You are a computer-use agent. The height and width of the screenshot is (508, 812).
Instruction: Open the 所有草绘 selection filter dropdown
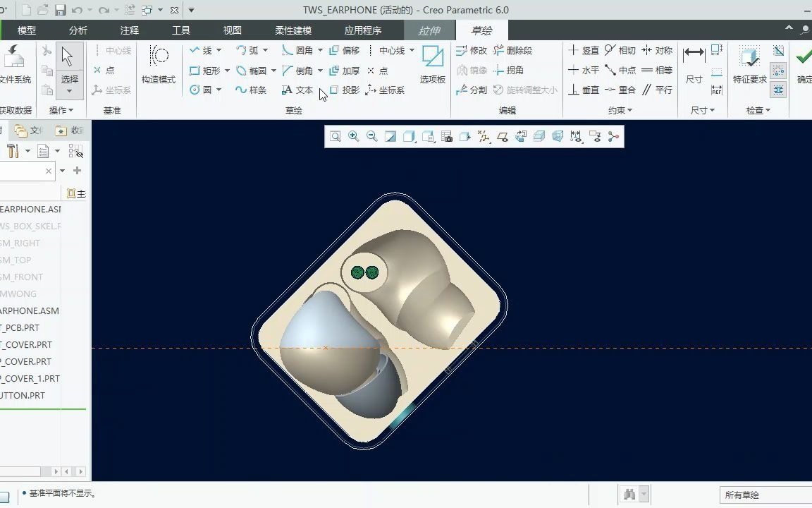[x=765, y=495]
